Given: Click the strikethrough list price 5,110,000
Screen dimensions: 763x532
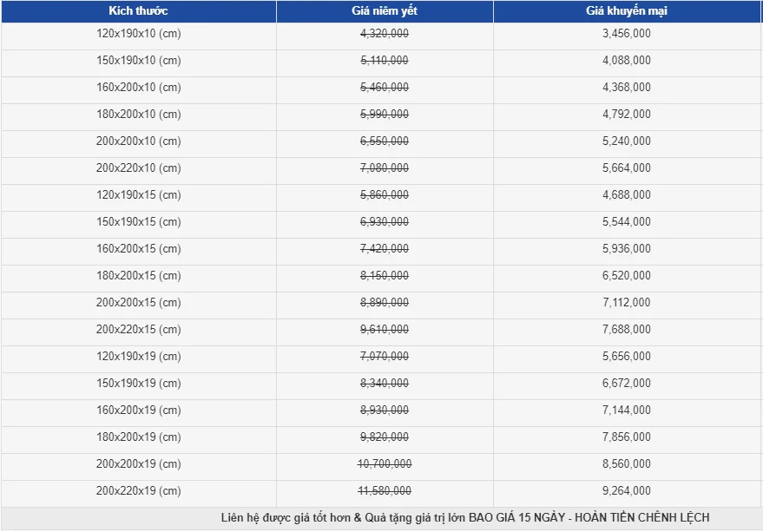Looking at the screenshot, I should (385, 61).
